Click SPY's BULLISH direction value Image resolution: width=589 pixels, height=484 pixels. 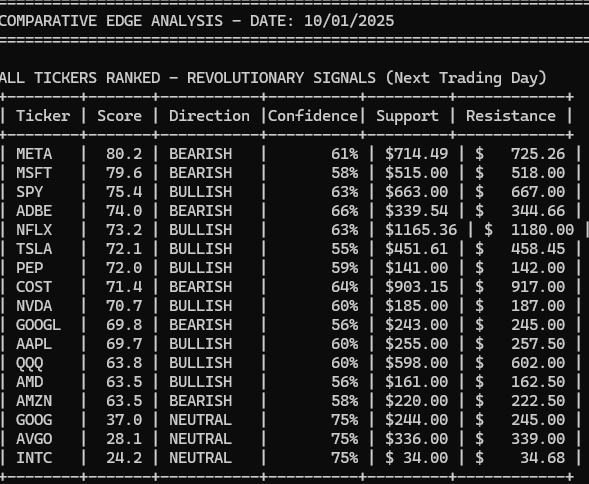tap(201, 192)
